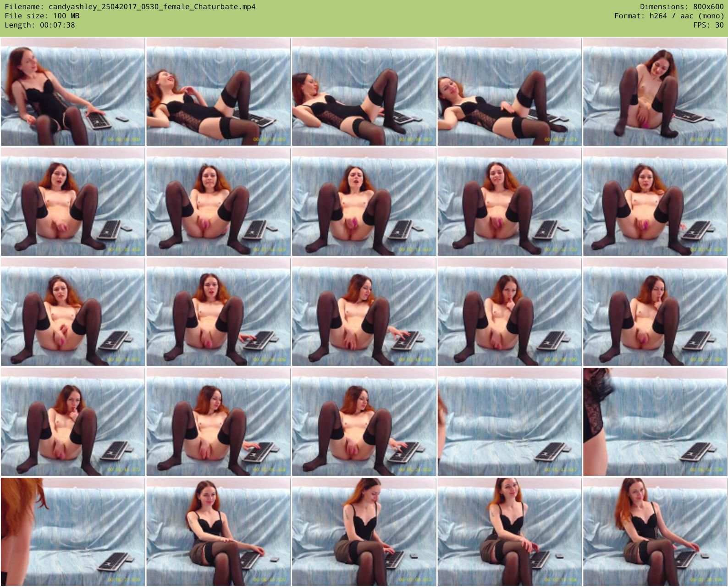Click the 'Format: h264 / aac (mono)' text
728x587 pixels.
(x=669, y=16)
